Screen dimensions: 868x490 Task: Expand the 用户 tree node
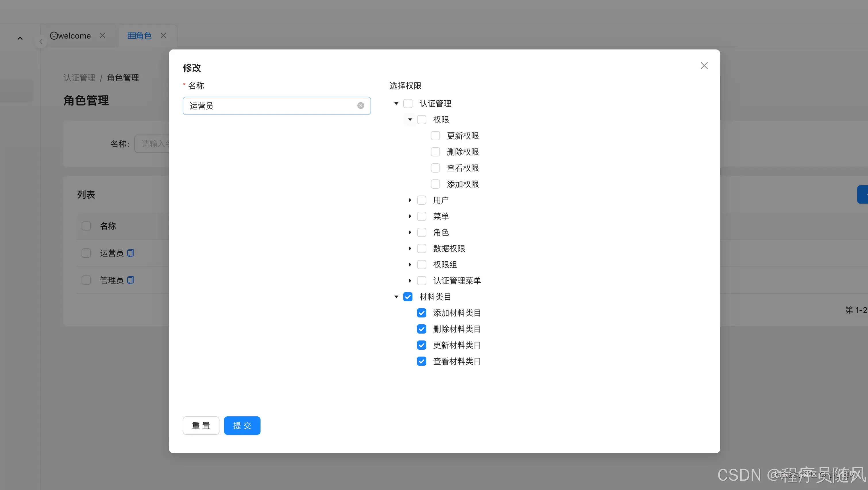410,200
